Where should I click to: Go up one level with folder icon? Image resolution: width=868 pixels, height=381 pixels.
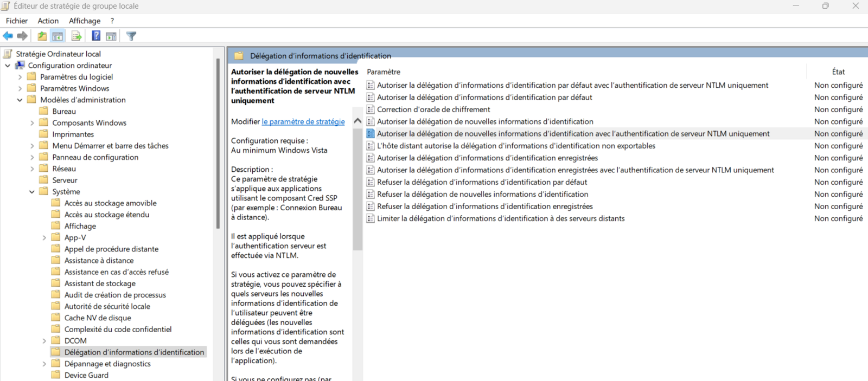(x=42, y=36)
